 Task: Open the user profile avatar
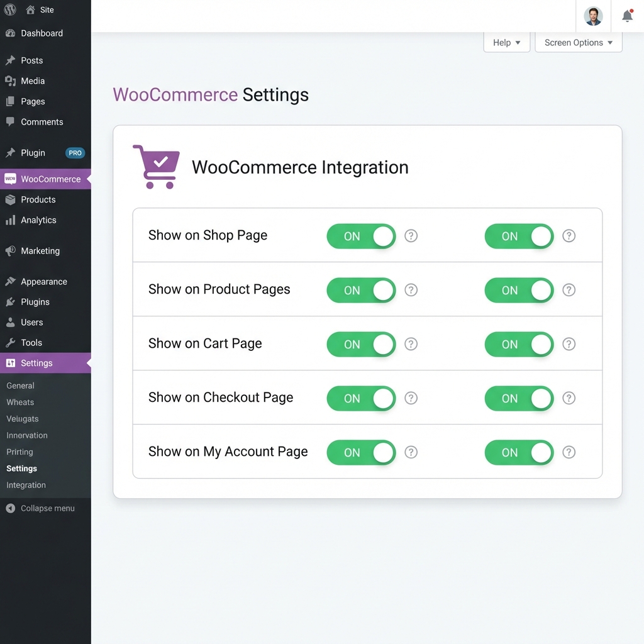(x=593, y=16)
